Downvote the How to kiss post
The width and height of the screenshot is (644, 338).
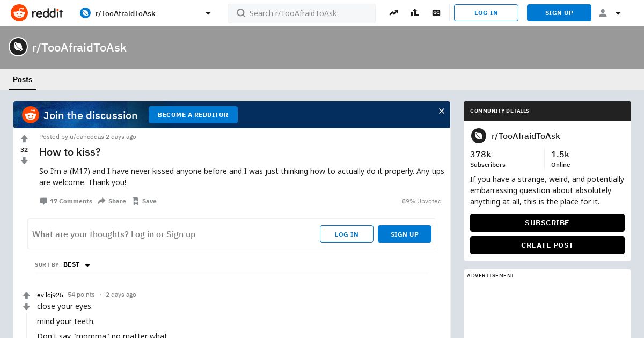(x=24, y=160)
